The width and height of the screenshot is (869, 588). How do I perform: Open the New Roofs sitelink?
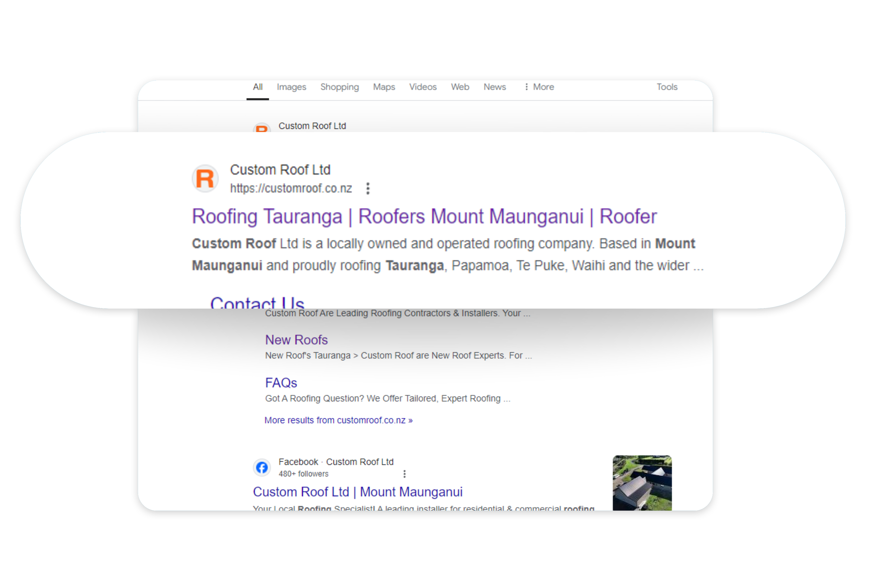[x=297, y=340]
